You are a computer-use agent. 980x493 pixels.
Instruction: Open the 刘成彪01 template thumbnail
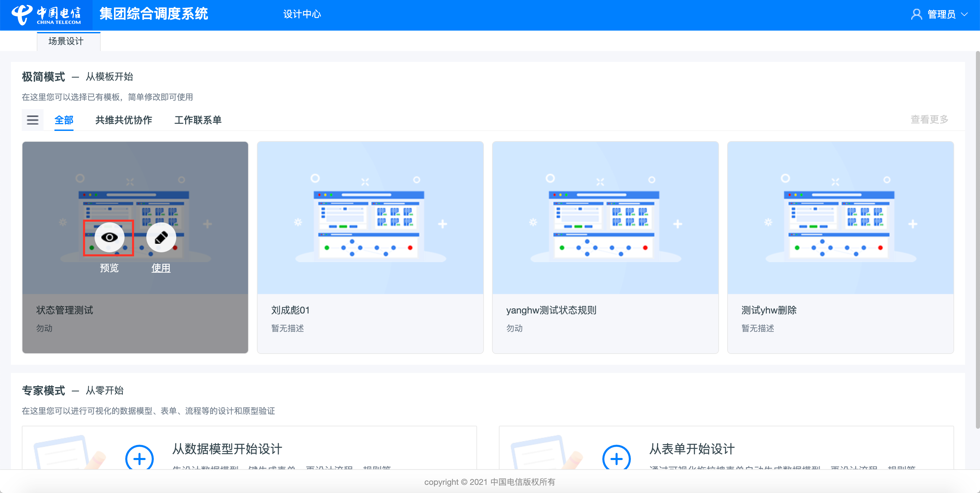coord(370,218)
